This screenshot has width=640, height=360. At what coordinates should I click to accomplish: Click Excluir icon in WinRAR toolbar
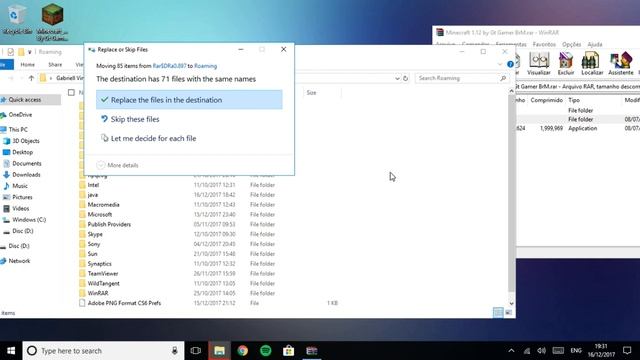tap(566, 63)
